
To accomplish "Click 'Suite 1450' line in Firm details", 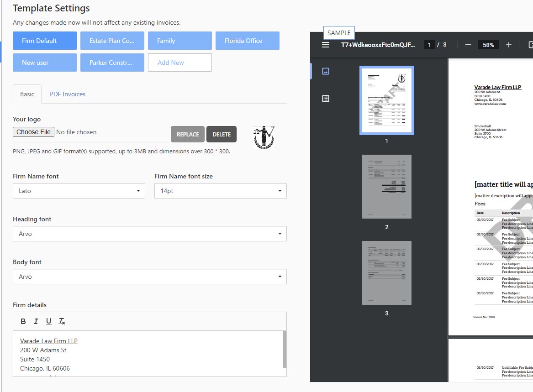I will click(x=35, y=360).
